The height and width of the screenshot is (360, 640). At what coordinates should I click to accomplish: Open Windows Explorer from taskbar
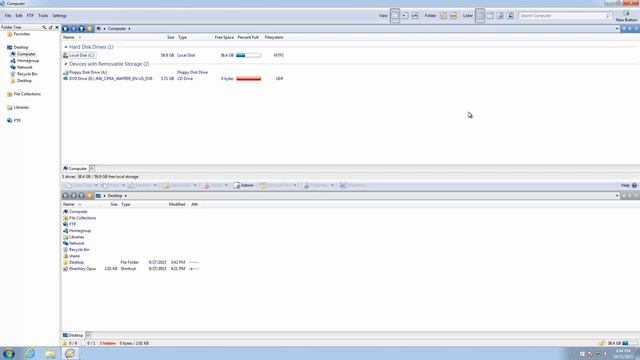50,353
